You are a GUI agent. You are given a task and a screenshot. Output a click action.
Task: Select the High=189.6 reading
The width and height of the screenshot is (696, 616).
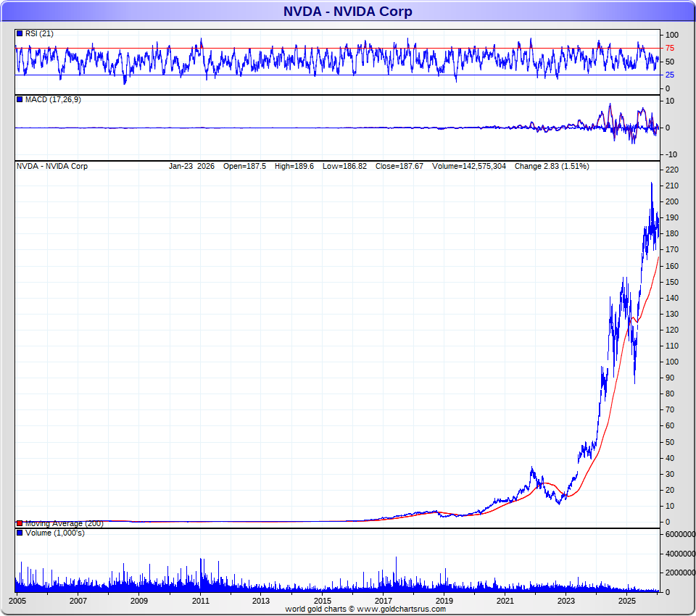pyautogui.click(x=294, y=166)
